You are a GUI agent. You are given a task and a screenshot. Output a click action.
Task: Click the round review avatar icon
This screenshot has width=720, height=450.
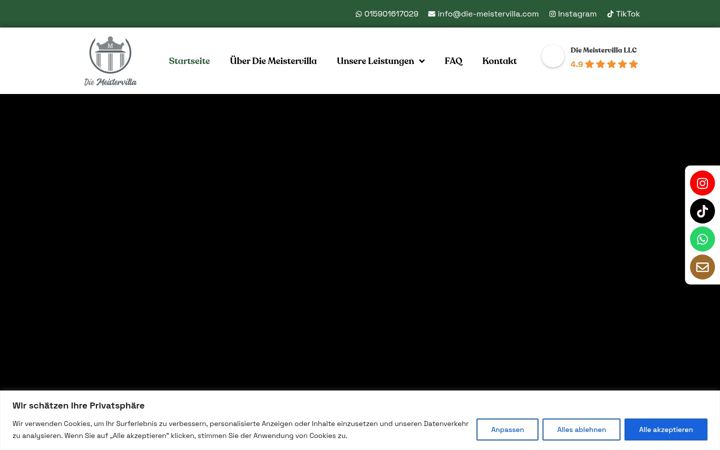[552, 56]
